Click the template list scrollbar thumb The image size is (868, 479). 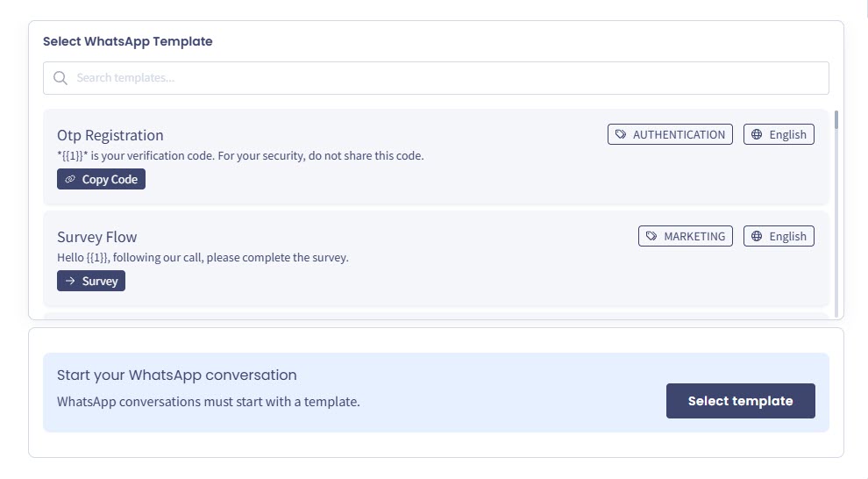[x=836, y=119]
